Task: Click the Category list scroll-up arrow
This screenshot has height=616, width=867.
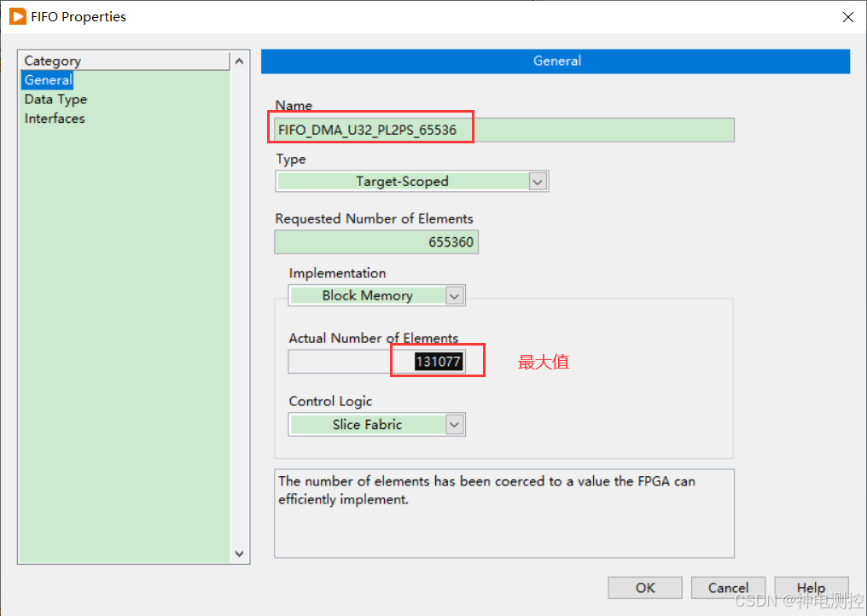Action: pos(240,61)
